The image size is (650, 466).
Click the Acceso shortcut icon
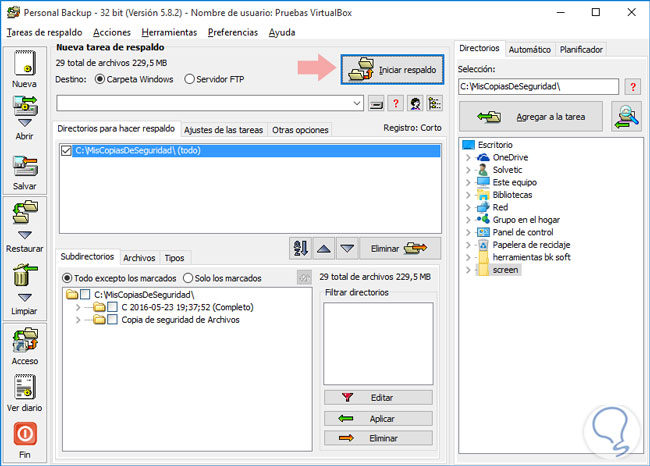click(25, 340)
